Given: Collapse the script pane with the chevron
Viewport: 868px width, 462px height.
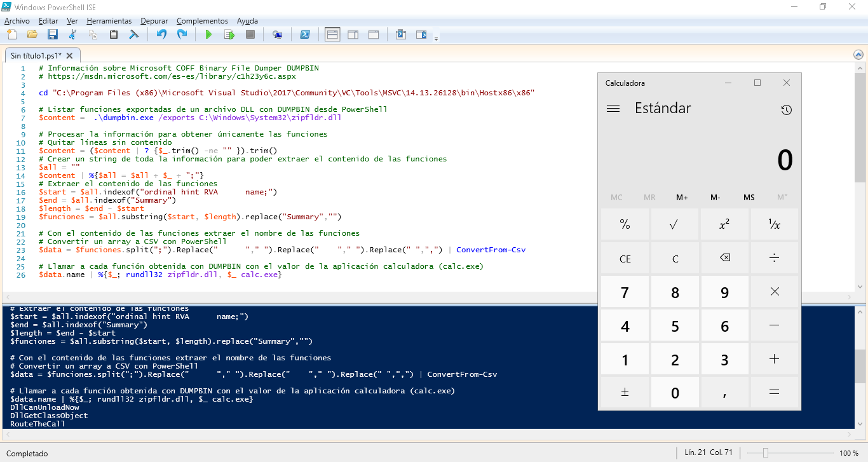Looking at the screenshot, I should (858, 55).
